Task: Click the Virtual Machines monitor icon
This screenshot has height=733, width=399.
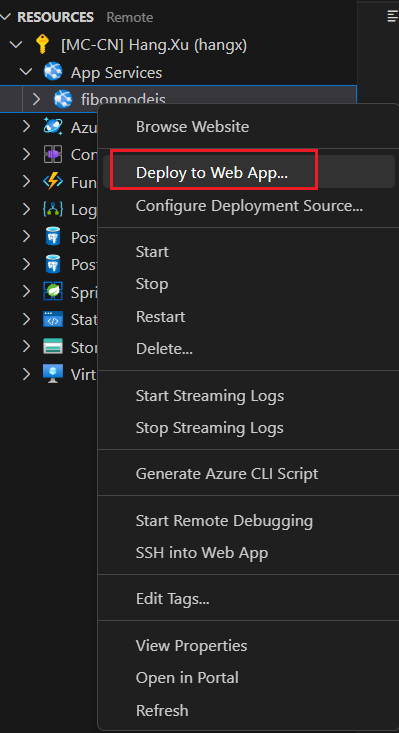Action: 53,374
